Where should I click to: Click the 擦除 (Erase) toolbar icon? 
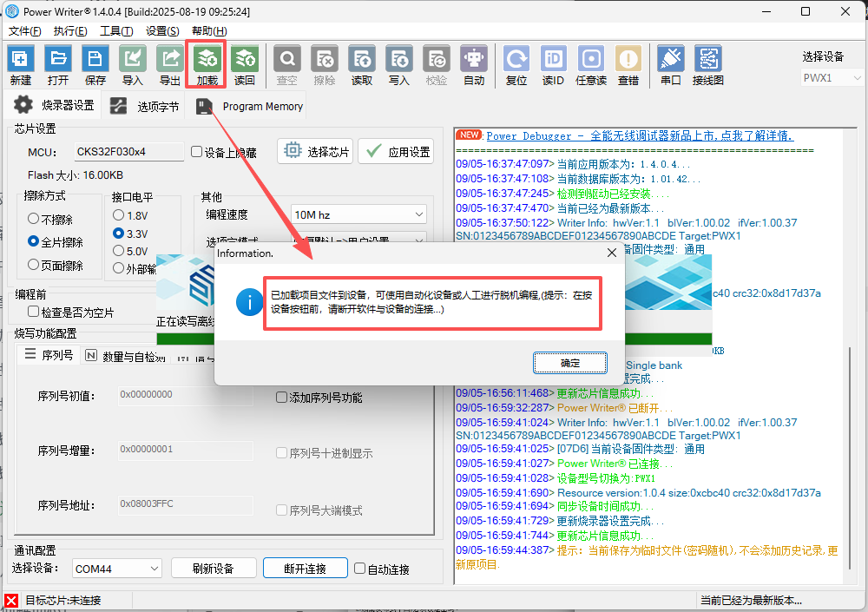(x=325, y=65)
